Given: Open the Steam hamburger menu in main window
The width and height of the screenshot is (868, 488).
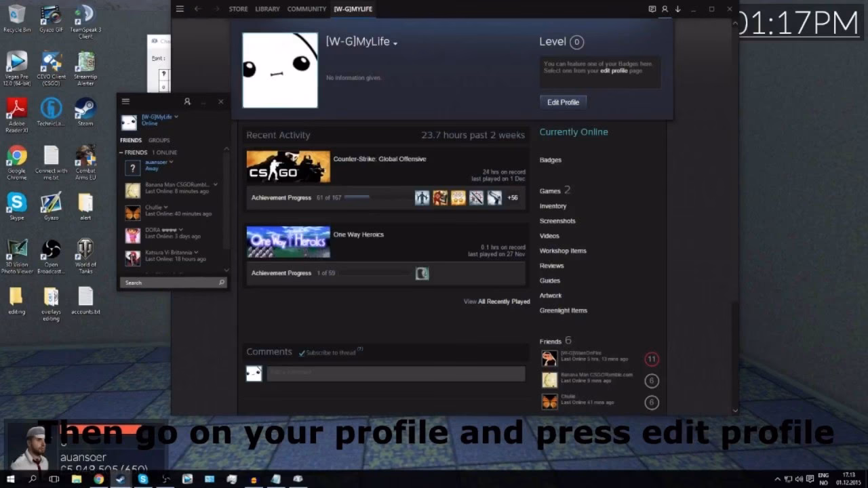Looking at the screenshot, I should [180, 9].
